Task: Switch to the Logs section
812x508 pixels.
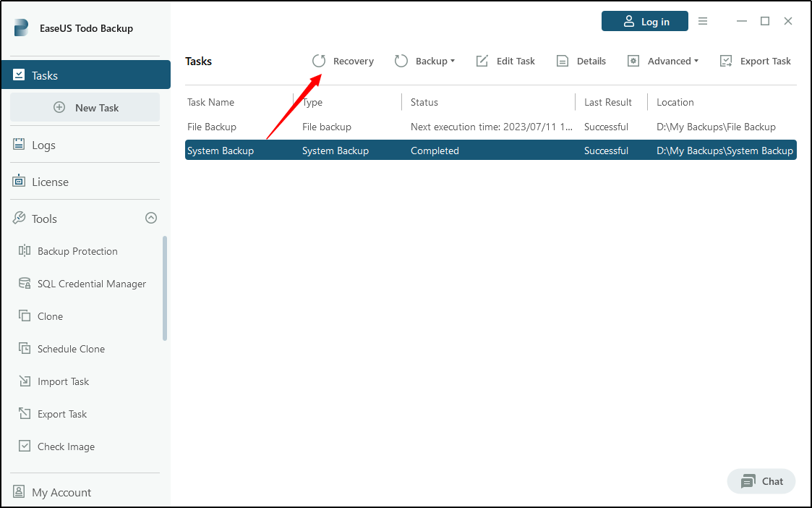Action: (x=43, y=145)
